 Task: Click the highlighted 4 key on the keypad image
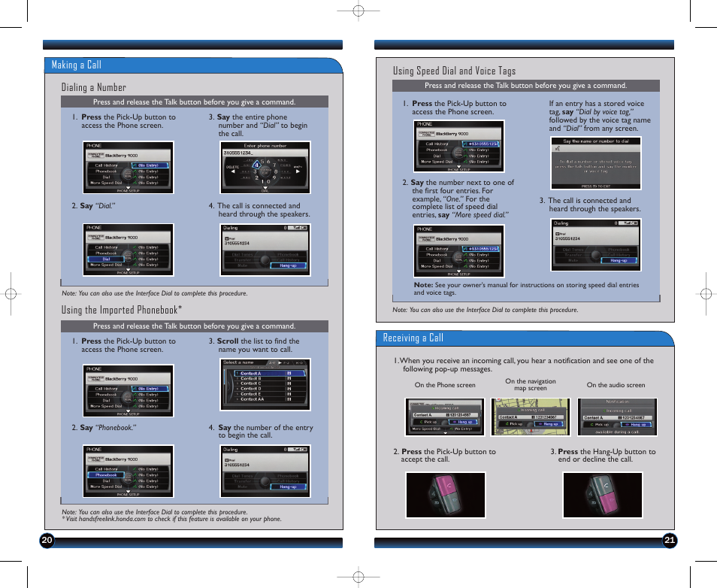(256, 164)
